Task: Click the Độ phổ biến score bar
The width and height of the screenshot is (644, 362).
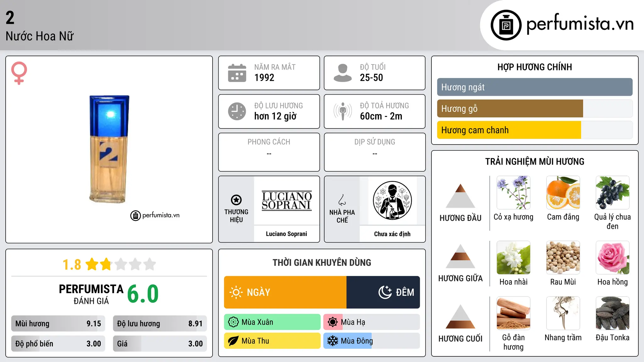Action: pyautogui.click(x=58, y=344)
